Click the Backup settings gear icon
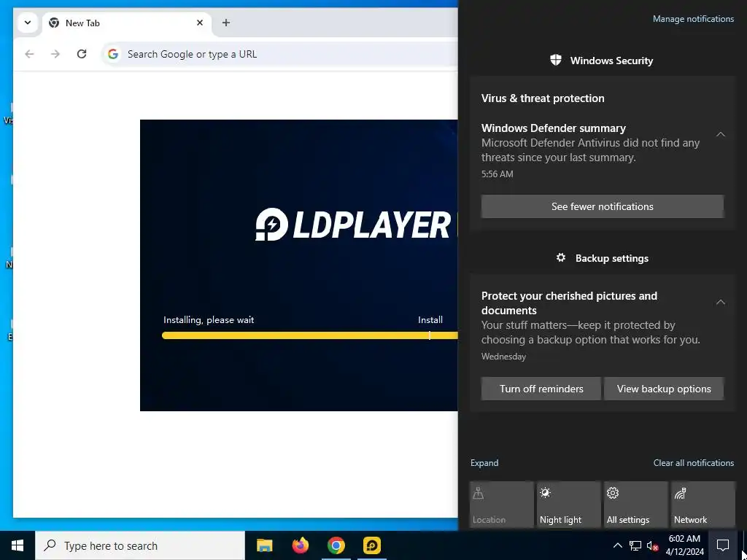Image resolution: width=747 pixels, height=560 pixels. (x=561, y=257)
